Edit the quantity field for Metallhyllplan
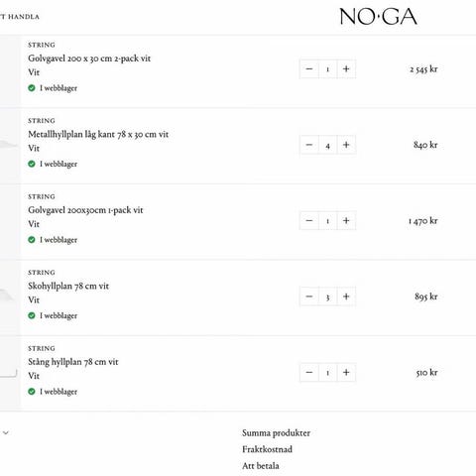The image size is (476, 476). point(327,145)
